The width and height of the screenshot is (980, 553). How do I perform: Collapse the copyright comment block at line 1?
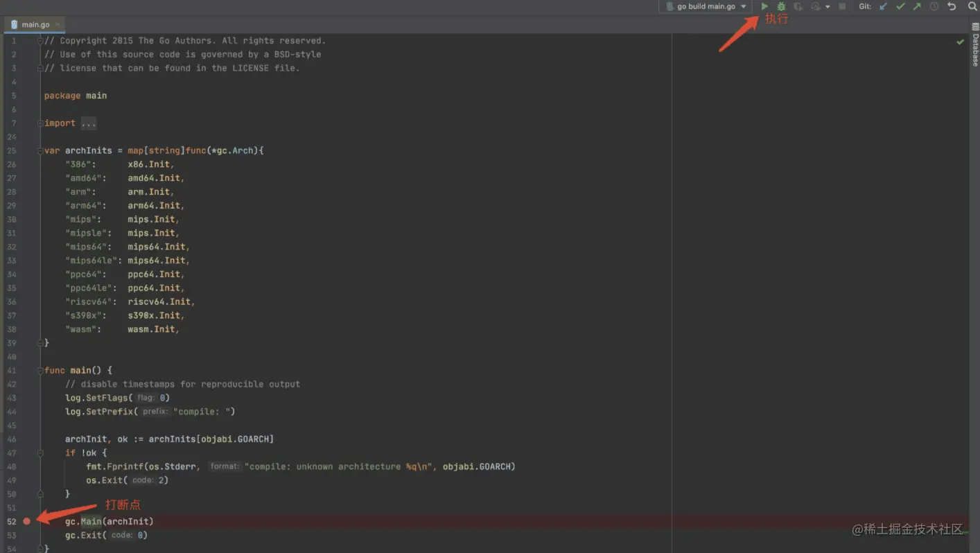40,41
